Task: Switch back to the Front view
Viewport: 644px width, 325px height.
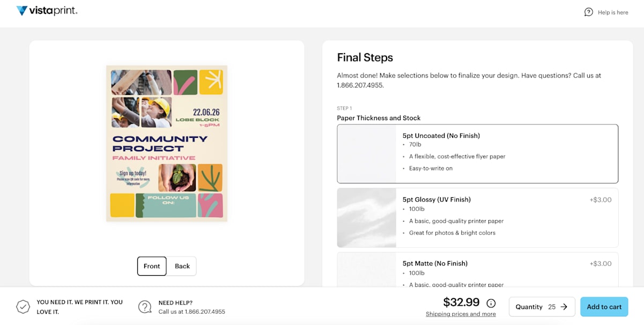Action: click(x=152, y=266)
